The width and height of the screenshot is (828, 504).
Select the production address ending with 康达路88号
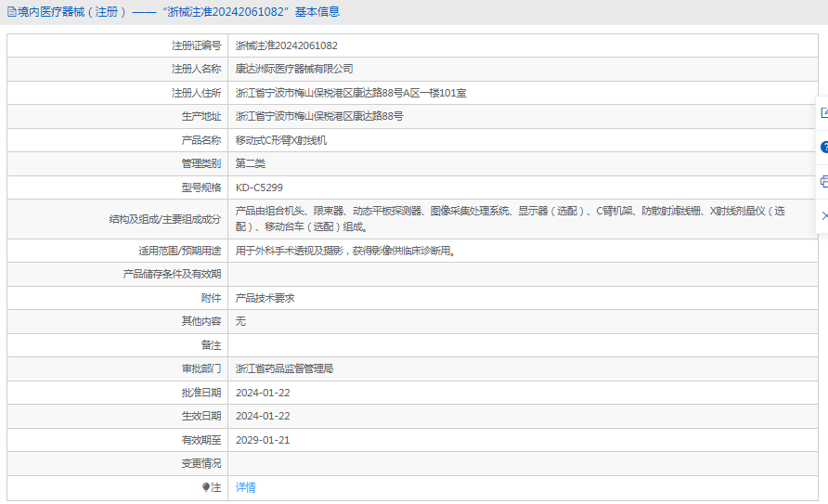point(319,116)
